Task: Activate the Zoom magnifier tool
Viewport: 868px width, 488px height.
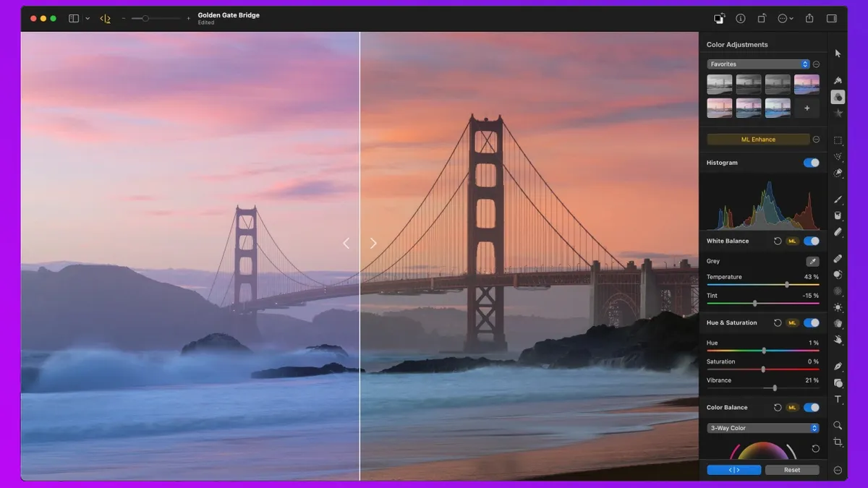Action: click(838, 426)
